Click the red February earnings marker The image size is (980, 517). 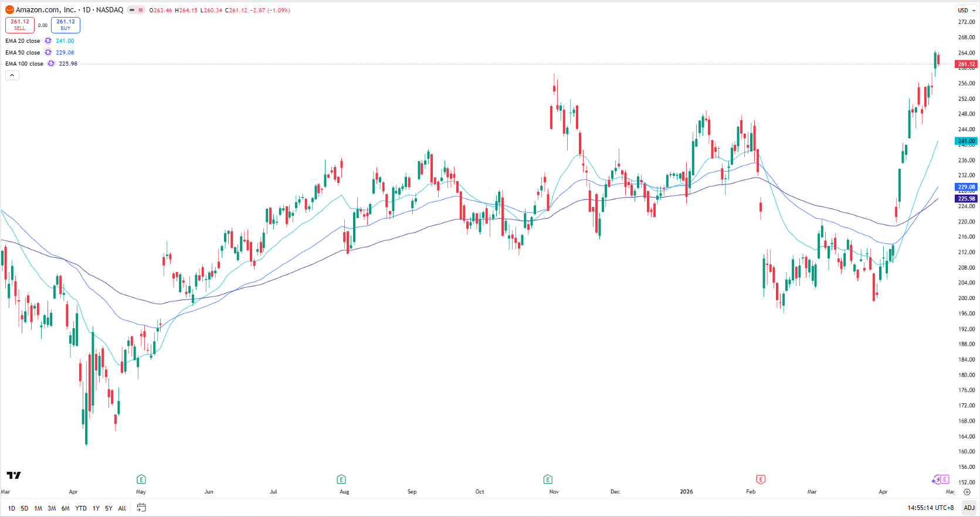pyautogui.click(x=761, y=479)
